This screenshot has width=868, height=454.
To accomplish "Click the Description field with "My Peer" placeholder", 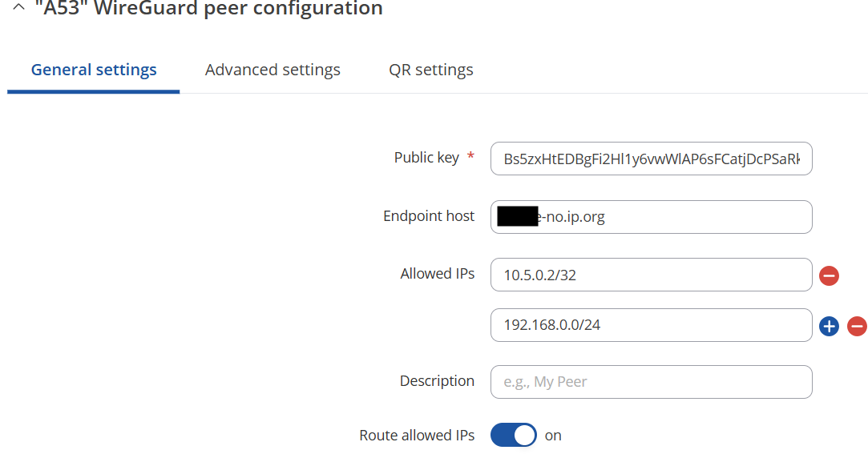I will [x=651, y=382].
